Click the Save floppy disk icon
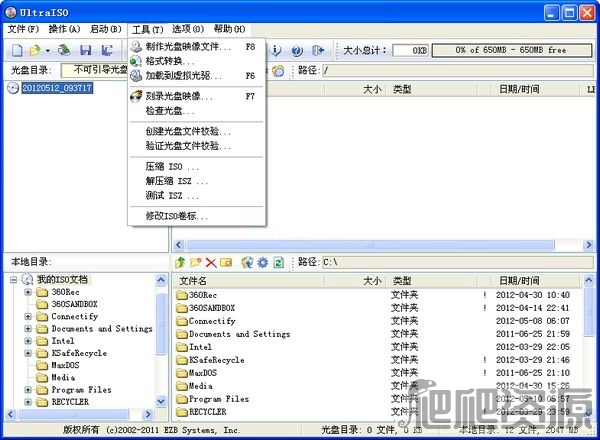The image size is (600, 440). [85, 50]
